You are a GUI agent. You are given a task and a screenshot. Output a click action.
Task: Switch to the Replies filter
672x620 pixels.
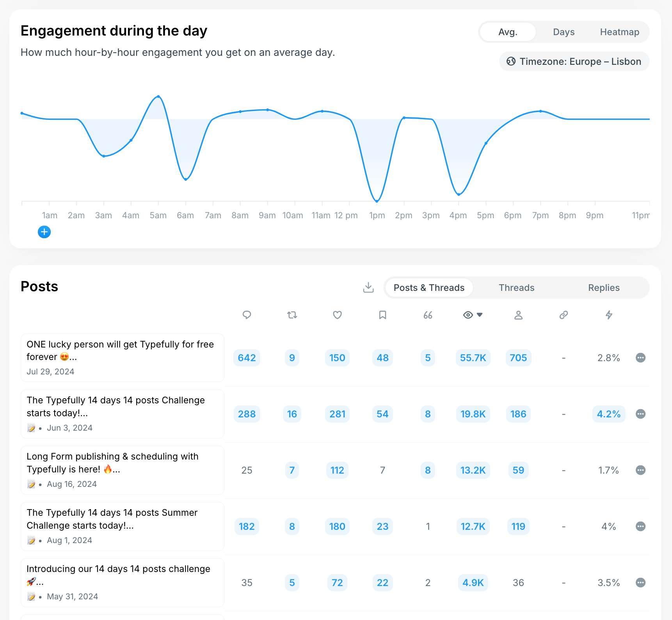pyautogui.click(x=603, y=288)
